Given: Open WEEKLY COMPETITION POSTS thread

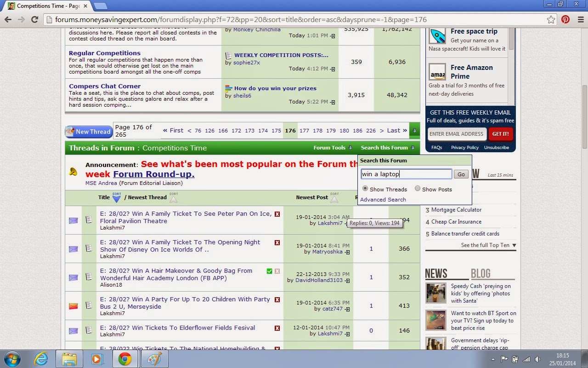Looking at the screenshot, I should [281, 55].
